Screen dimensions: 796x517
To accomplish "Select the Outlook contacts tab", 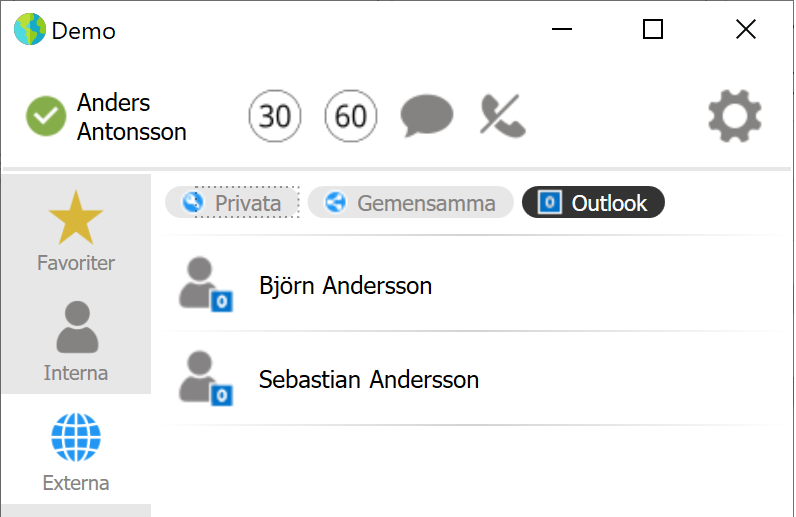I will 593,203.
